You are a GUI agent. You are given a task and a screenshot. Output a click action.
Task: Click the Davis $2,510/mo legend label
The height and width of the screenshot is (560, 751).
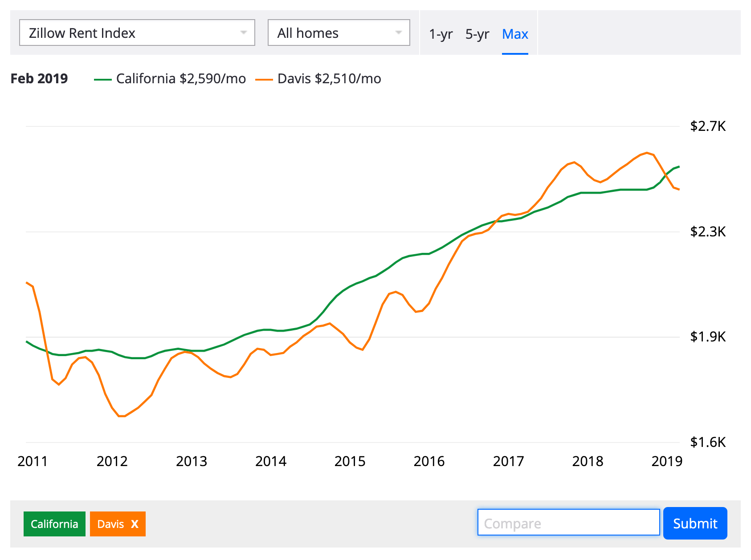[329, 79]
